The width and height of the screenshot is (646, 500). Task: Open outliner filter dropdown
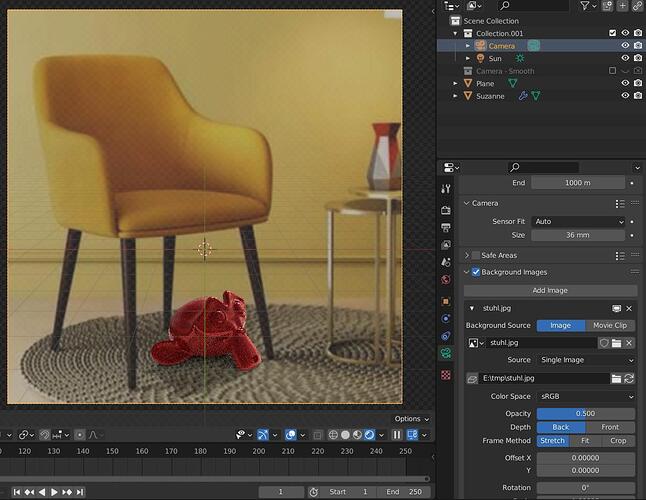tap(588, 6)
